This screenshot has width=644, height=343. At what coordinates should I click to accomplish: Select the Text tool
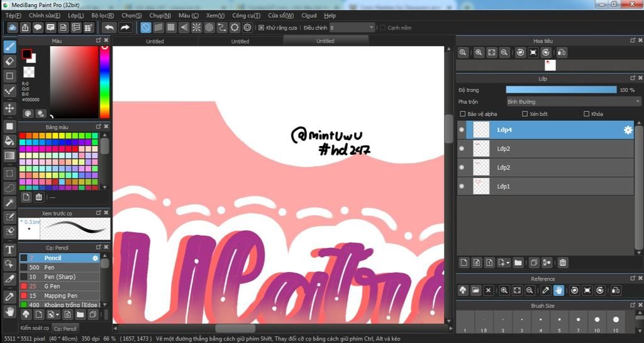pyautogui.click(x=10, y=249)
